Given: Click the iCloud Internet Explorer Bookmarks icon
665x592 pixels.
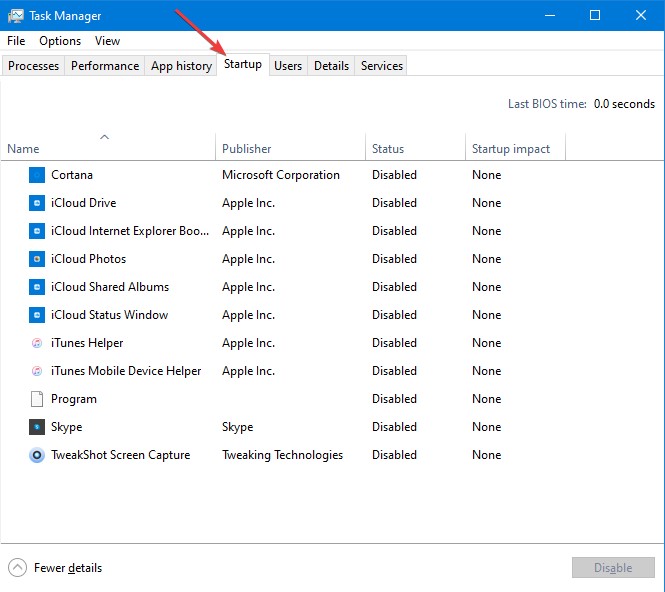Looking at the screenshot, I should click(37, 231).
